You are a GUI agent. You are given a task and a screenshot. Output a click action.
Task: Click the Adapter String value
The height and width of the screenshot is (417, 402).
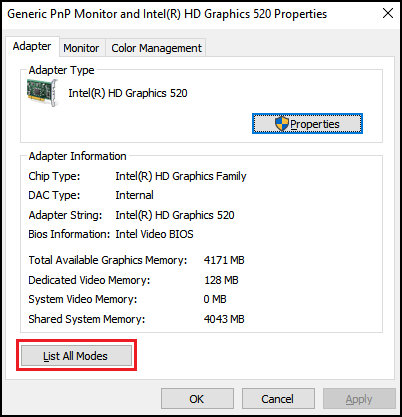pos(175,215)
